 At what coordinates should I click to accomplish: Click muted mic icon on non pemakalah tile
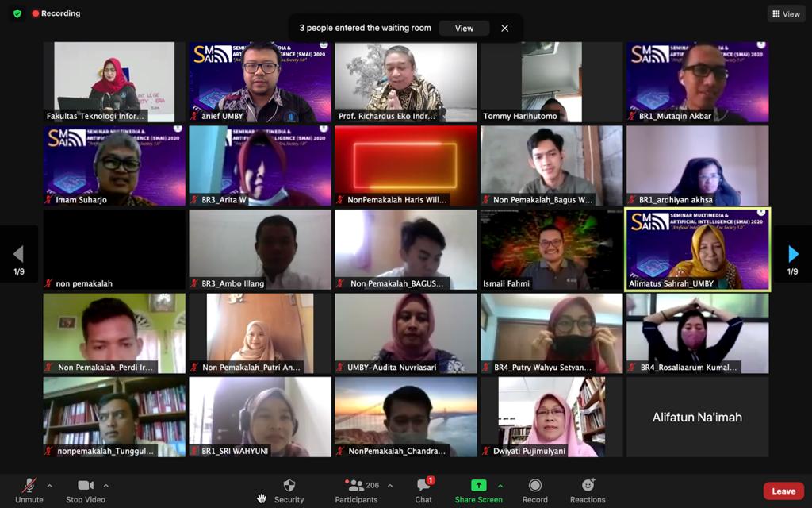(x=48, y=283)
